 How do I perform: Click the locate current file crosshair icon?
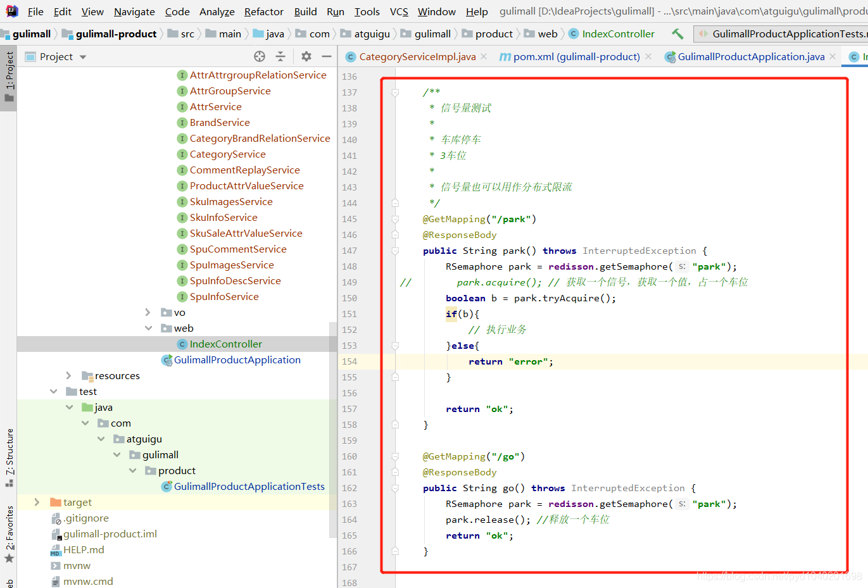260,56
